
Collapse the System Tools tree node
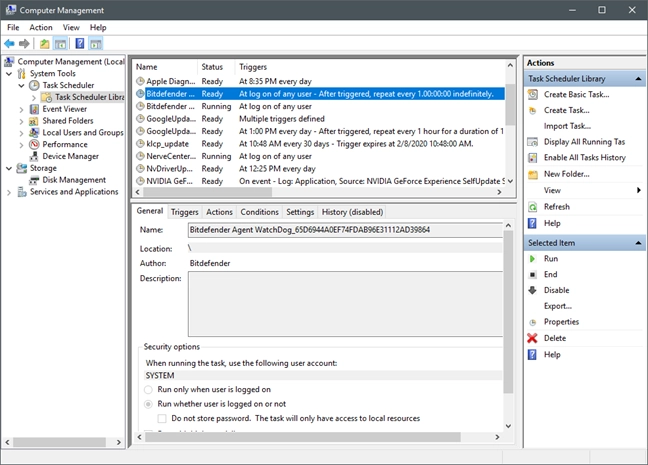[9, 74]
